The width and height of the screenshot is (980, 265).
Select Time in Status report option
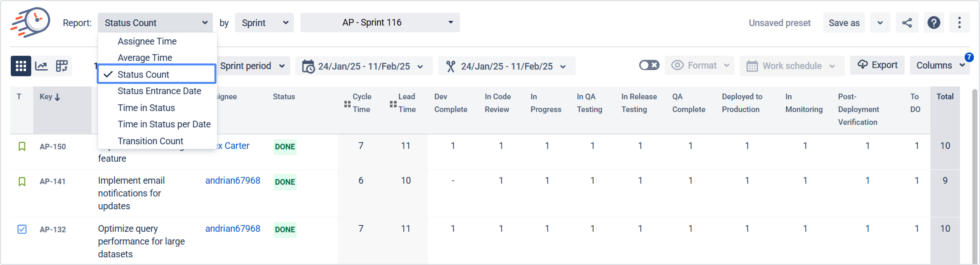146,108
